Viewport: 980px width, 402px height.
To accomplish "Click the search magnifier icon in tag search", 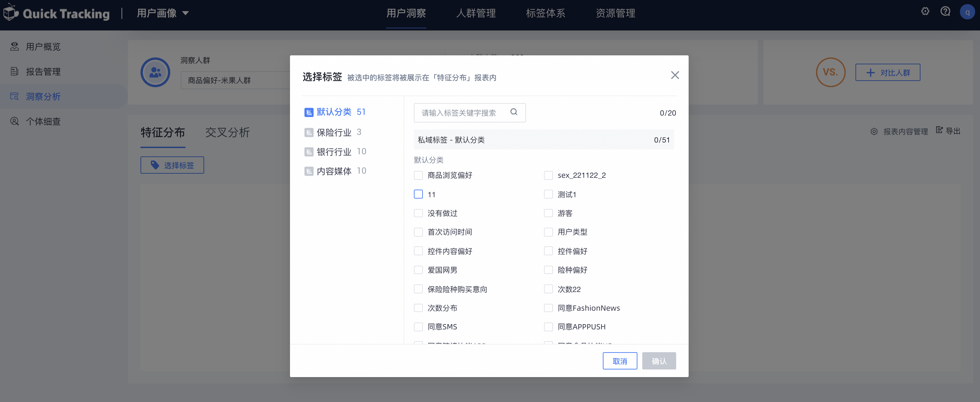I will click(514, 112).
